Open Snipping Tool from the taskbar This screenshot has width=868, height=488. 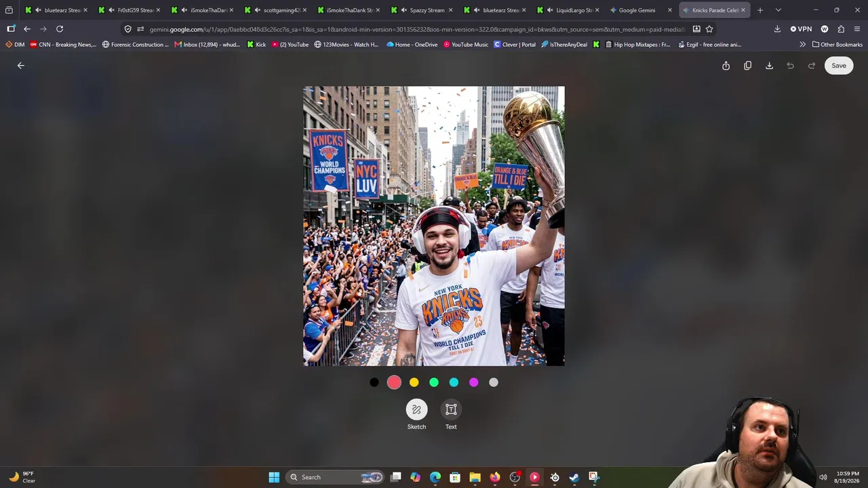[x=594, y=477]
